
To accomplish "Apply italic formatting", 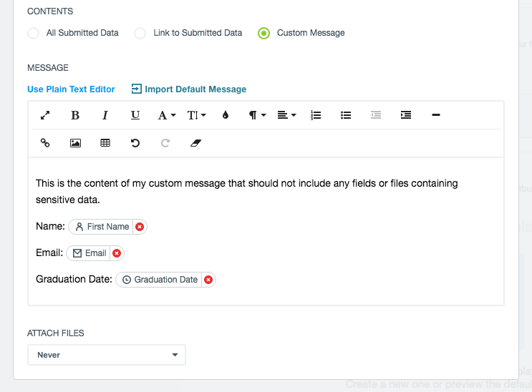I will click(105, 115).
